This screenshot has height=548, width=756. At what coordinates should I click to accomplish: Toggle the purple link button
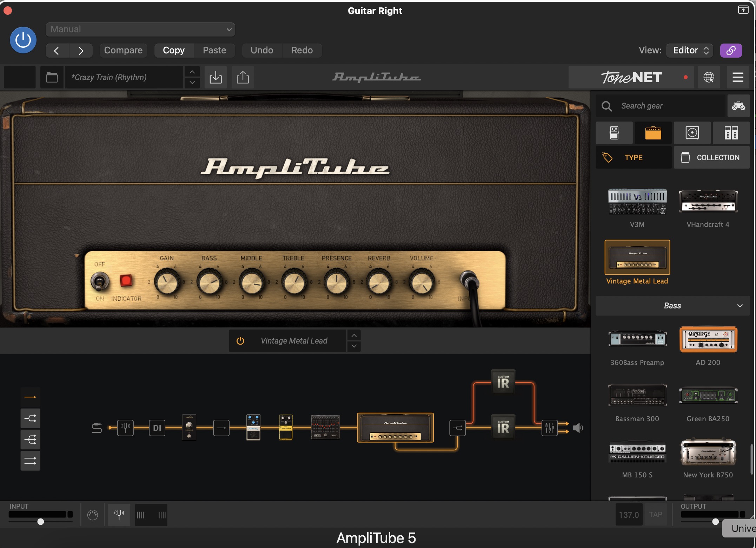click(x=731, y=51)
